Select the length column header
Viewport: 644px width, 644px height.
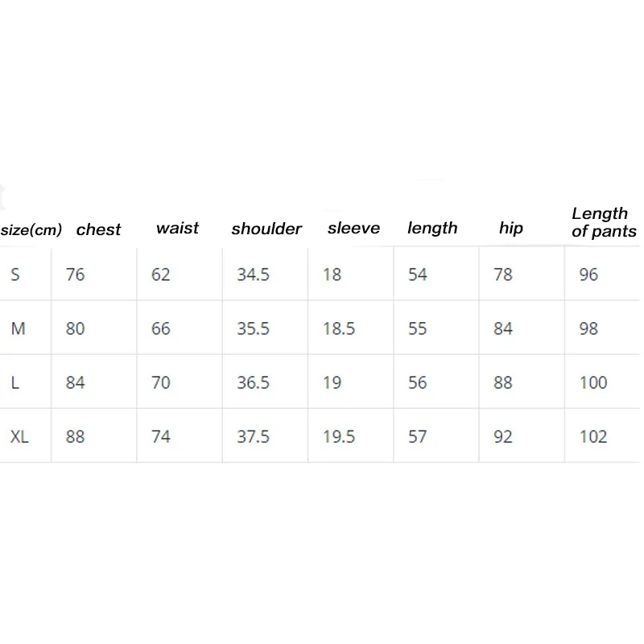[x=432, y=229]
